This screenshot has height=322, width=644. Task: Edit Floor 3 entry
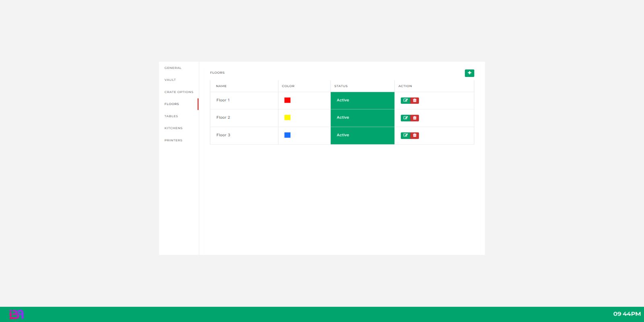tap(405, 136)
